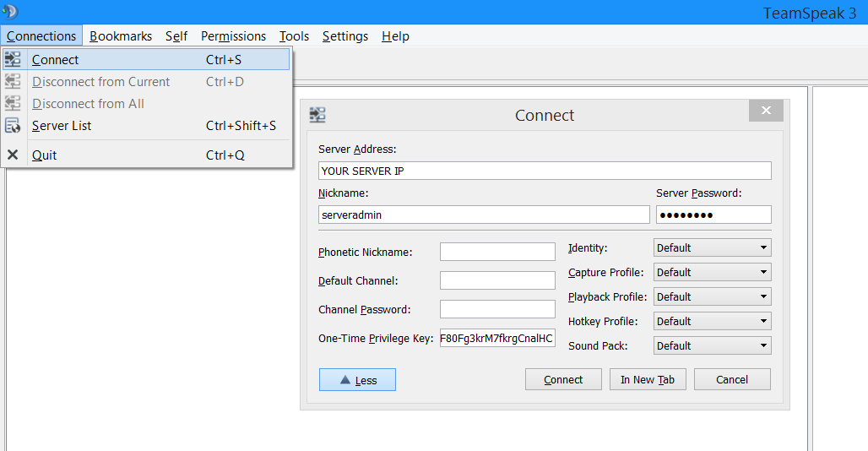Open the Help menu
The height and width of the screenshot is (451, 868).
click(395, 36)
